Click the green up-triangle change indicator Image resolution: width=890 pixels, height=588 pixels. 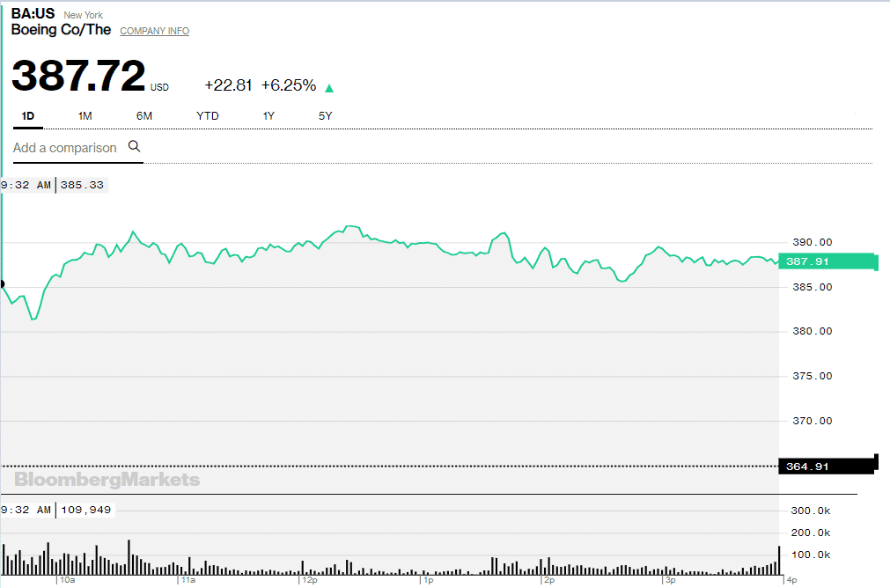(x=329, y=88)
